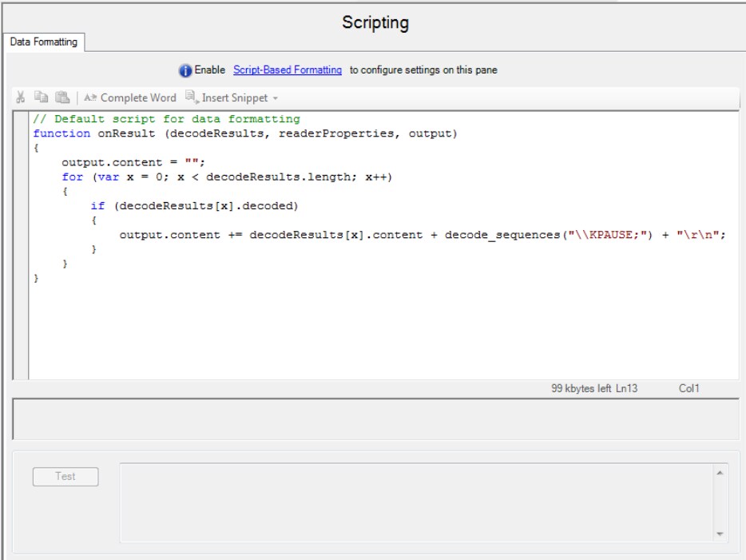Click the Cut scissors icon
Viewport: 746px width, 560px height.
click(x=22, y=98)
